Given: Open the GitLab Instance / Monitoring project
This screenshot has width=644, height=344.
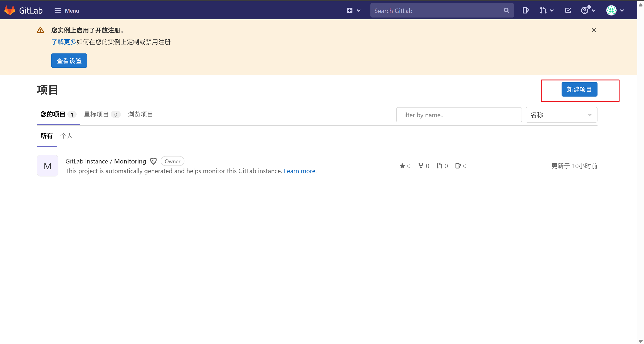Looking at the screenshot, I should click(106, 161).
